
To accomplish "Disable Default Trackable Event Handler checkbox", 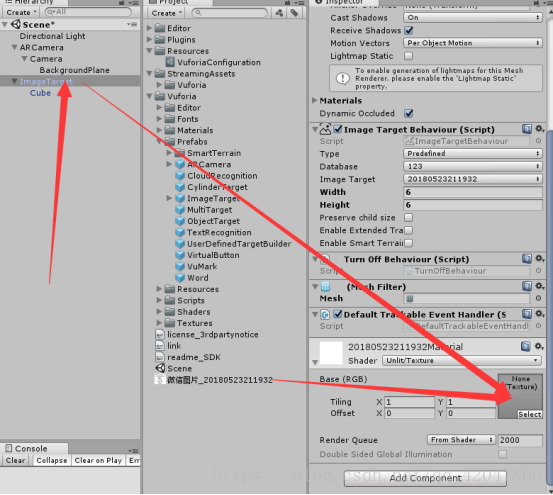I will coord(338,314).
